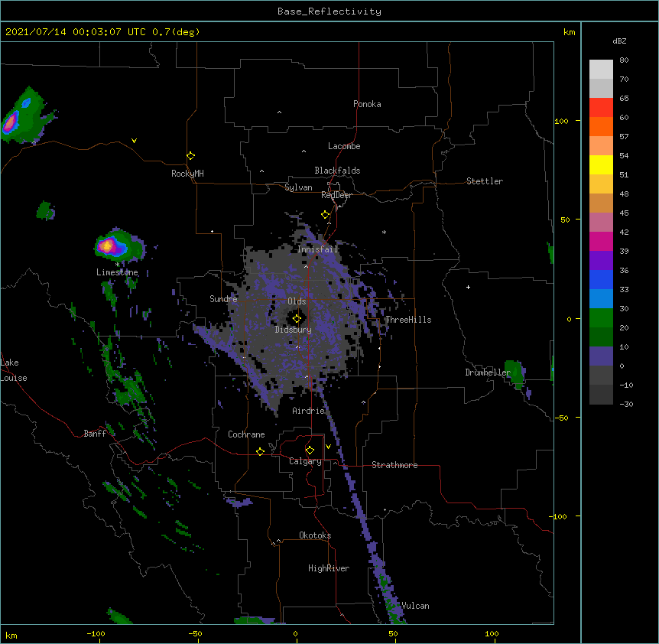Viewport: 659px width, 644px height.
Task: Click the Stettler city label
Action: tap(485, 181)
